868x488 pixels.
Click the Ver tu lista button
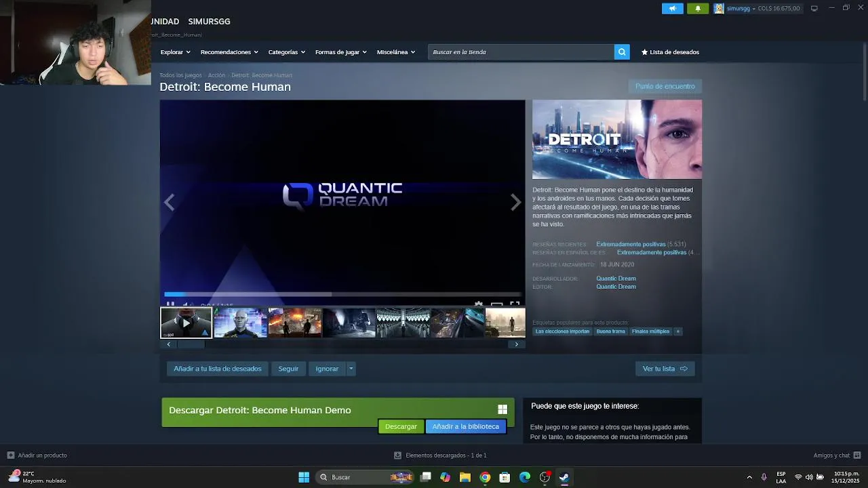[665, 369]
